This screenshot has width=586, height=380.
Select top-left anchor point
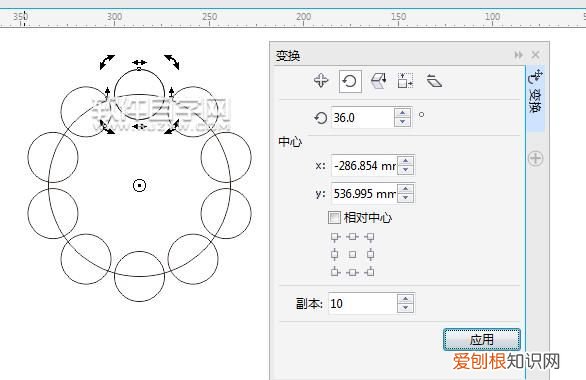point(335,237)
